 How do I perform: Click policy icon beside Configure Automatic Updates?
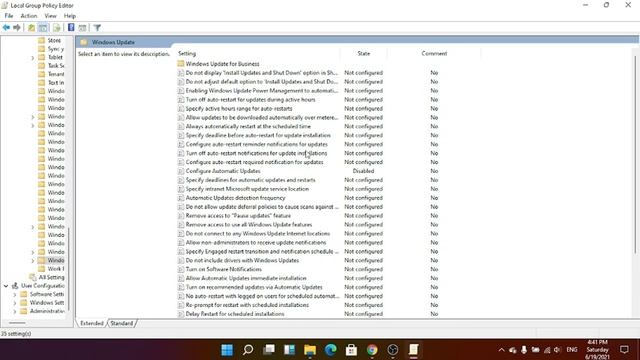[x=181, y=171]
